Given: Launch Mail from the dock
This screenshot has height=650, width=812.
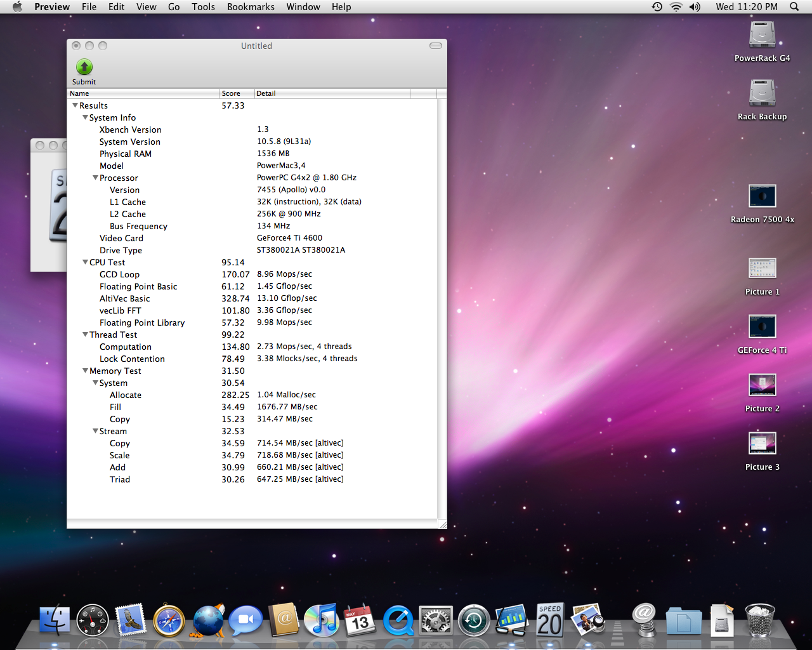Looking at the screenshot, I should (x=131, y=620).
